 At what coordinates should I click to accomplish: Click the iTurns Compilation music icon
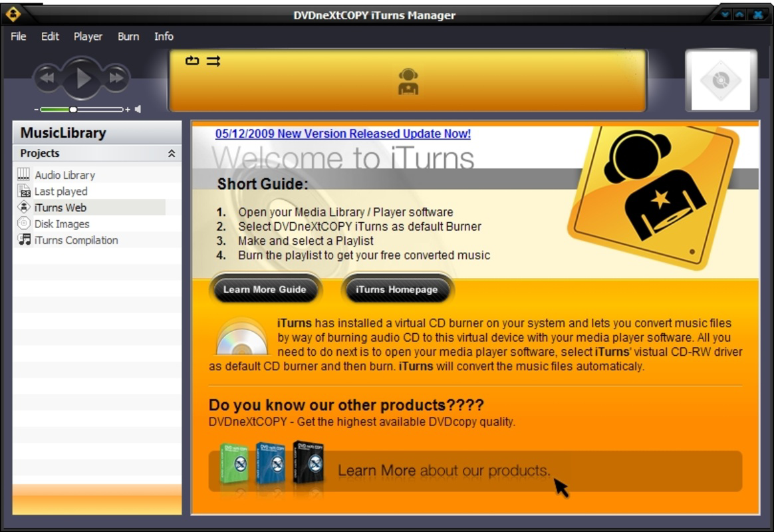(x=24, y=240)
